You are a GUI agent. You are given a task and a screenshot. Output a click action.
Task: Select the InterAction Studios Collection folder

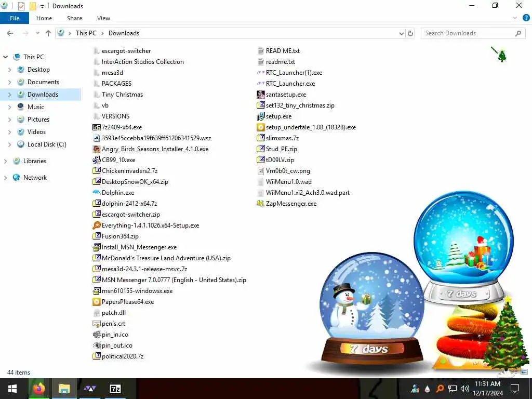coord(143,62)
